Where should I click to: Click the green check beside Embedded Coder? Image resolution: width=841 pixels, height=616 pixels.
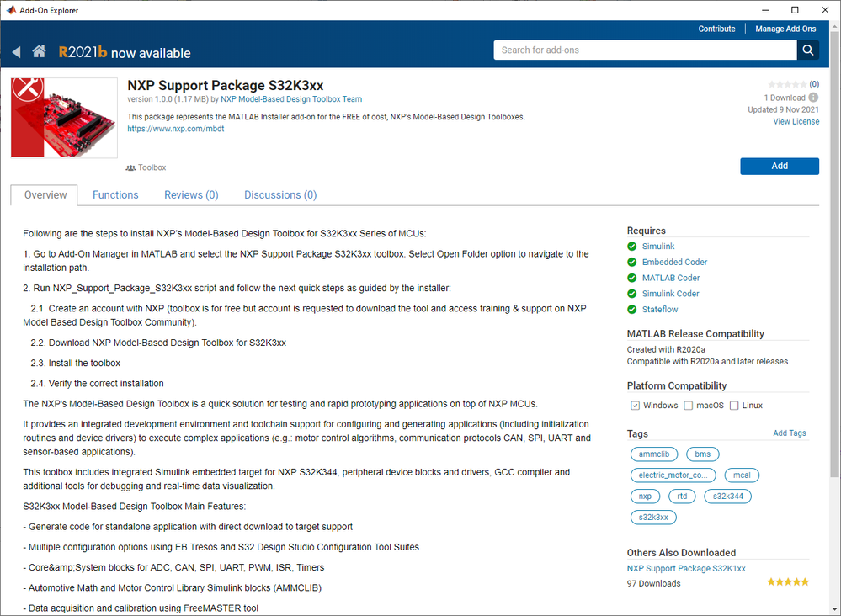click(x=632, y=263)
